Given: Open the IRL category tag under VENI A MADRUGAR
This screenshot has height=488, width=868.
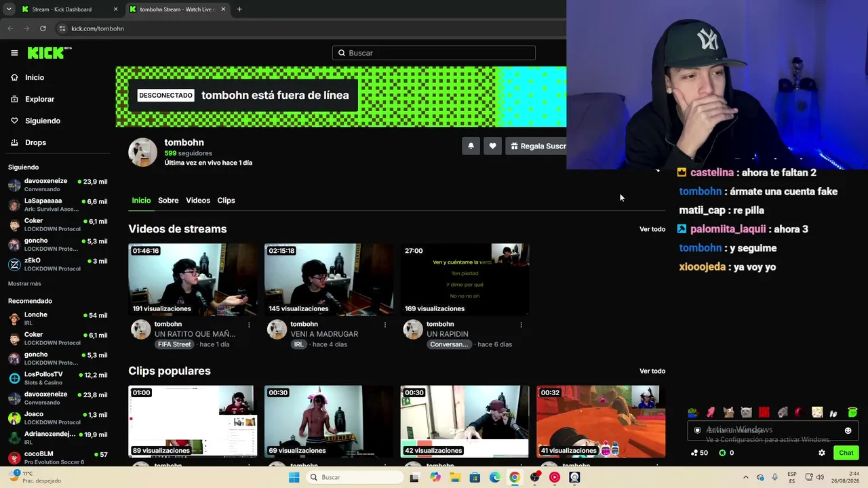Looking at the screenshot, I should pos(298,344).
